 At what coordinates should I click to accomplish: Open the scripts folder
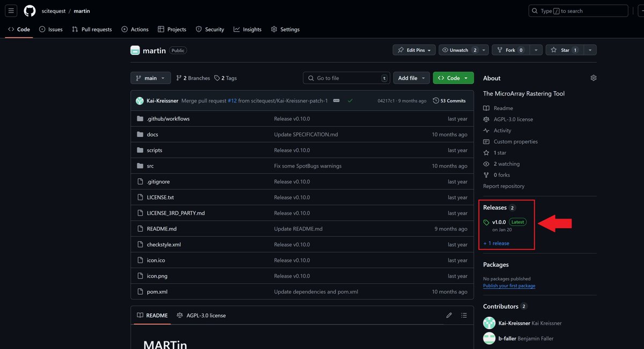[x=155, y=150]
